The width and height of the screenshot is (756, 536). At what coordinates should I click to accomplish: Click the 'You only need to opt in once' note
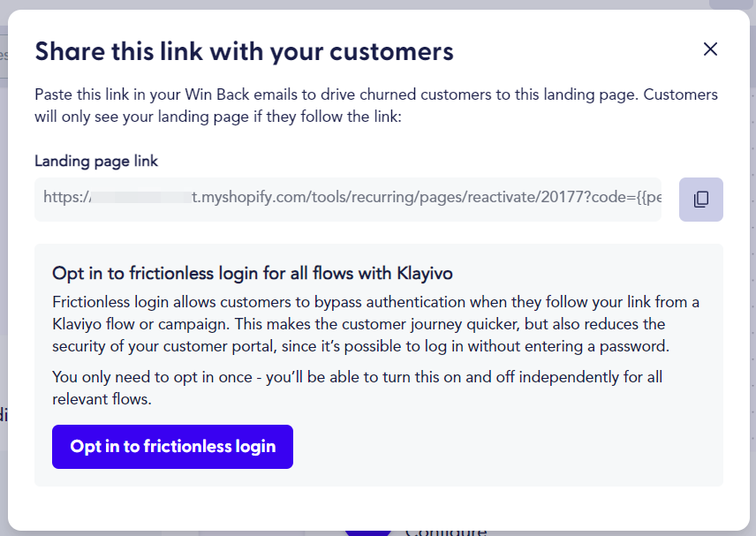(358, 388)
